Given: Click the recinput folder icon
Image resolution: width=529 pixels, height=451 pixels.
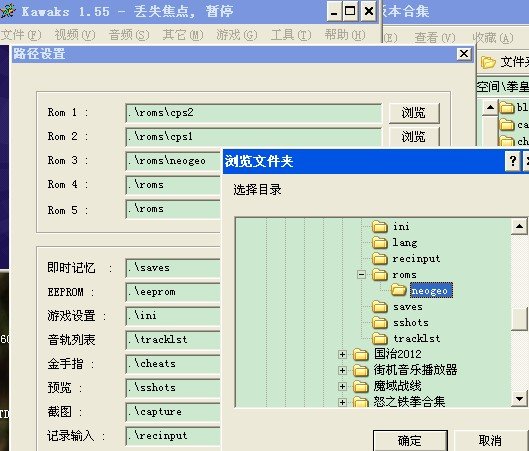Looking at the screenshot, I should (380, 259).
